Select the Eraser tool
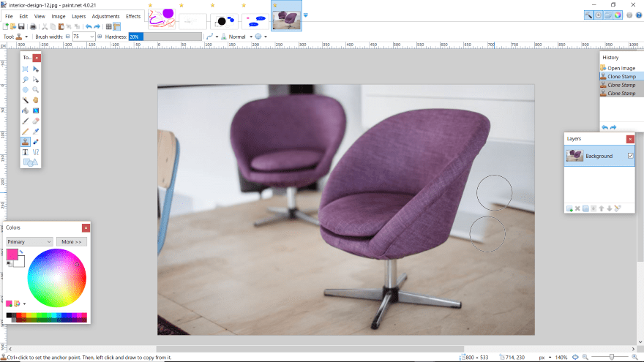 [35, 121]
